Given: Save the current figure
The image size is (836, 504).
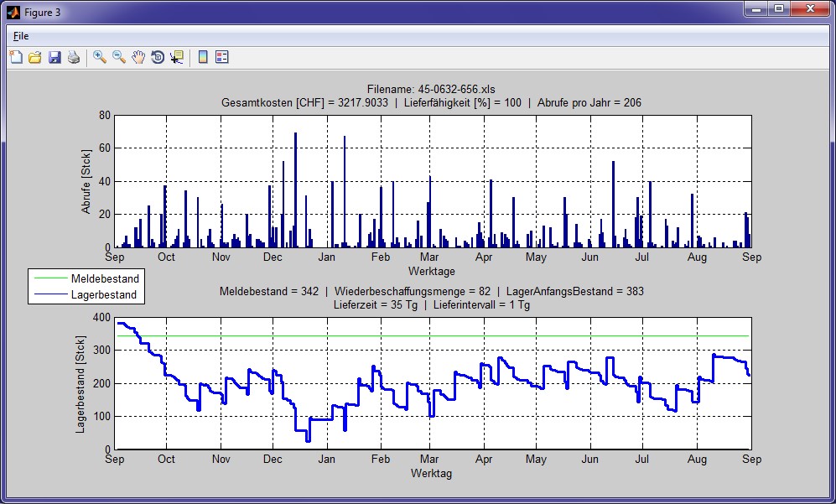Looking at the screenshot, I should pyautogui.click(x=55, y=57).
